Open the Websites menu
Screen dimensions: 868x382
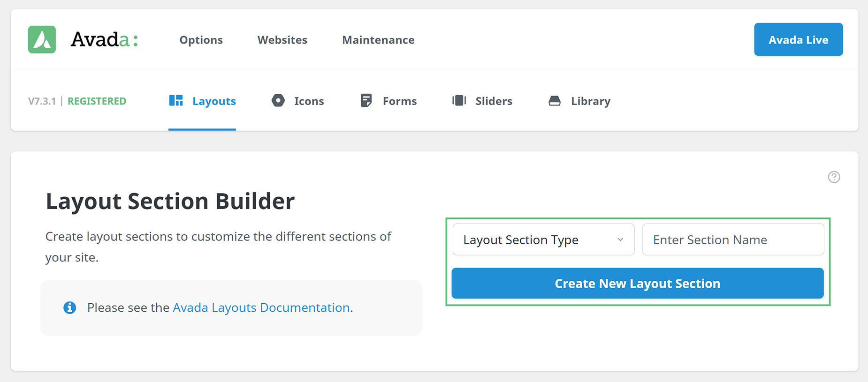[x=282, y=40]
